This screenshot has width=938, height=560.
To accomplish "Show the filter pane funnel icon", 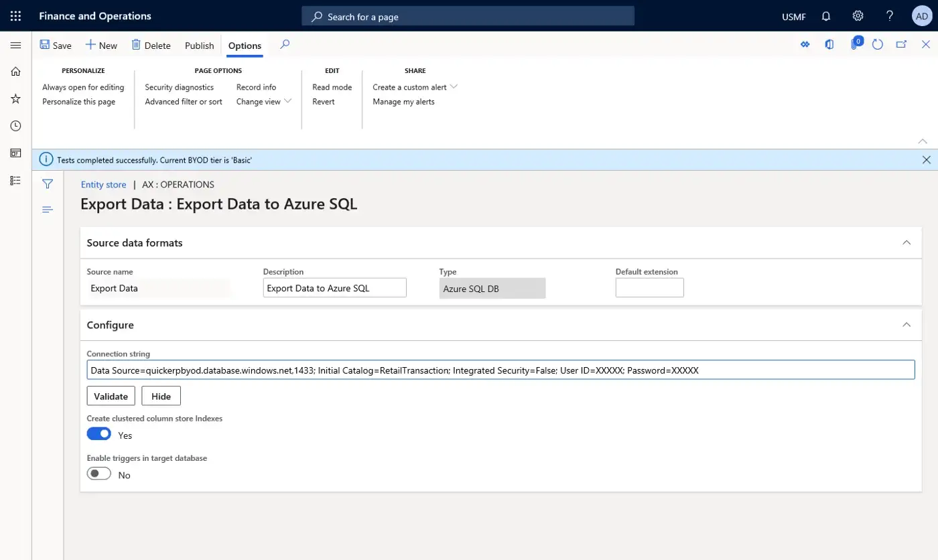I will point(48,184).
